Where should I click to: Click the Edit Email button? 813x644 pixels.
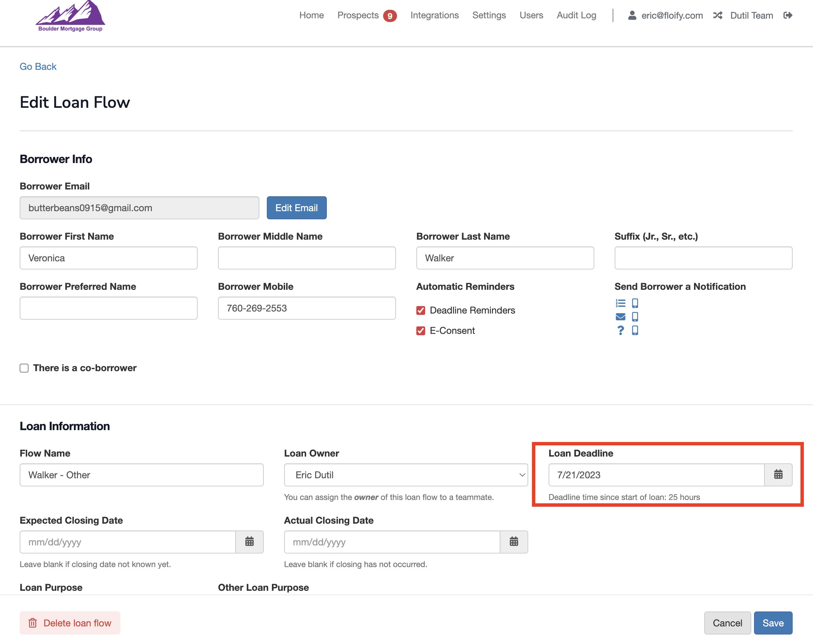[296, 208]
